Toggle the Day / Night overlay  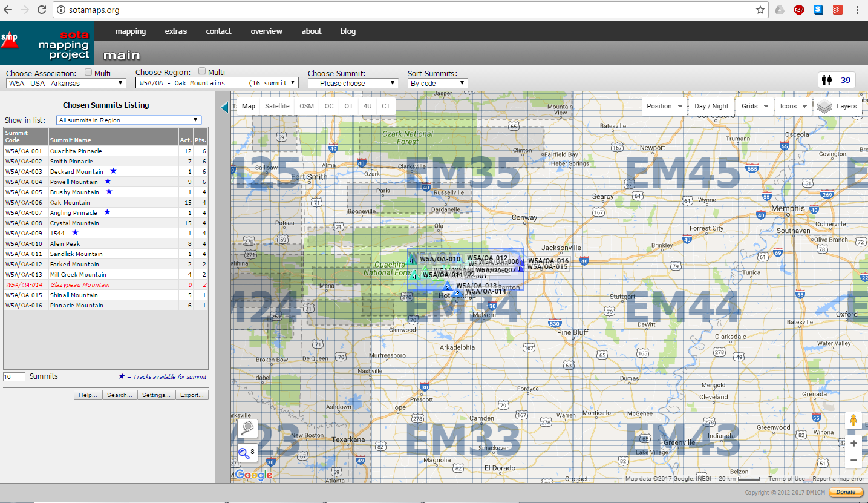point(711,106)
